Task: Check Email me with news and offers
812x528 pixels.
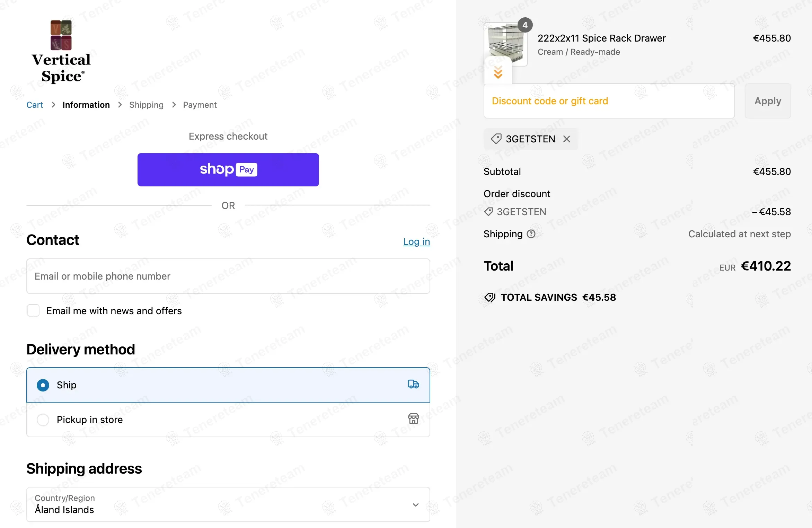Action: pyautogui.click(x=33, y=310)
